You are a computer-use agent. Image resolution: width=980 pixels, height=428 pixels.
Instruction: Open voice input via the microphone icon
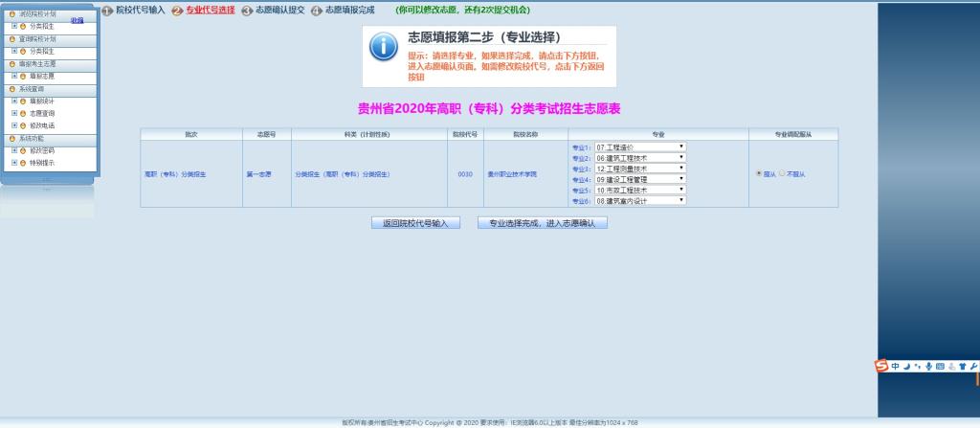pyautogui.click(x=928, y=366)
